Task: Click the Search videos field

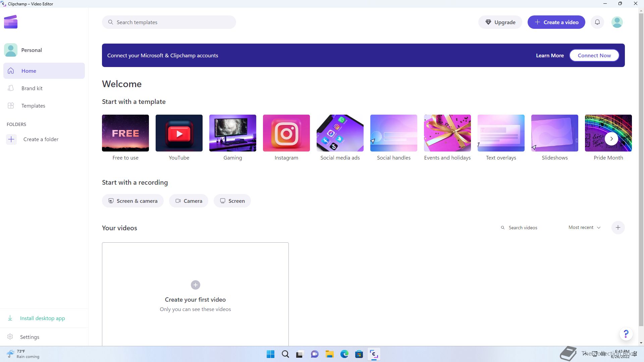Action: click(530, 228)
